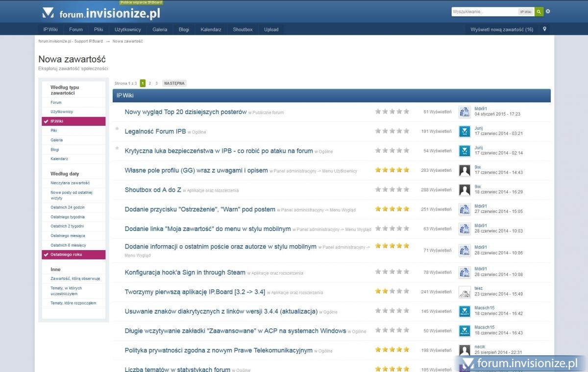Open topic Konfiguracja hook'a Sign in through Steam
588x372 pixels.
pyautogui.click(x=185, y=272)
